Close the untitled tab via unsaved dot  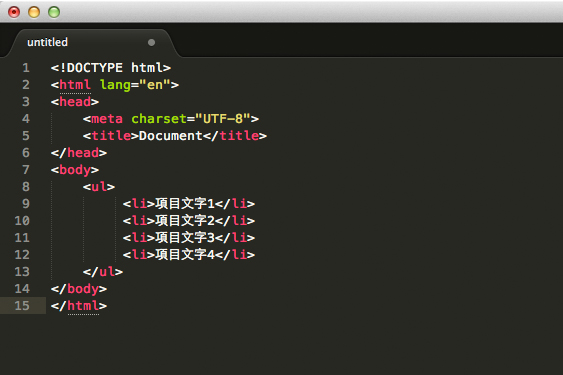point(152,42)
